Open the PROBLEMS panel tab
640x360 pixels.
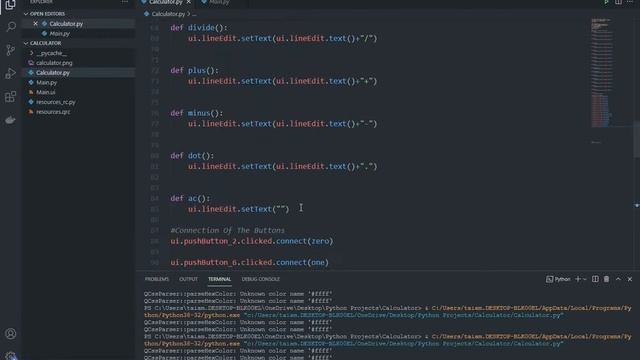coord(157,279)
